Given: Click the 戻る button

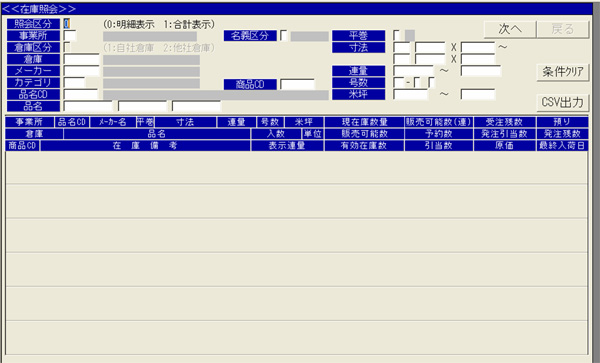Looking at the screenshot, I should [x=562, y=29].
